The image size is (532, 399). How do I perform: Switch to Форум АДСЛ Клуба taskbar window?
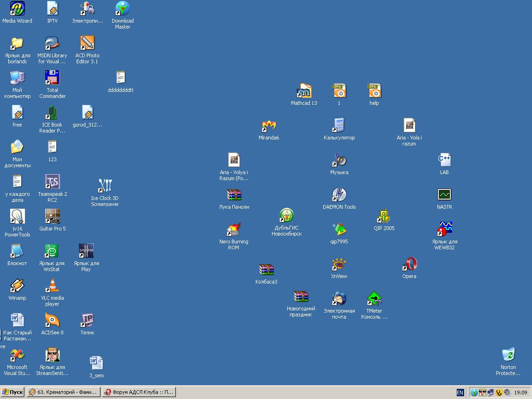tap(139, 392)
